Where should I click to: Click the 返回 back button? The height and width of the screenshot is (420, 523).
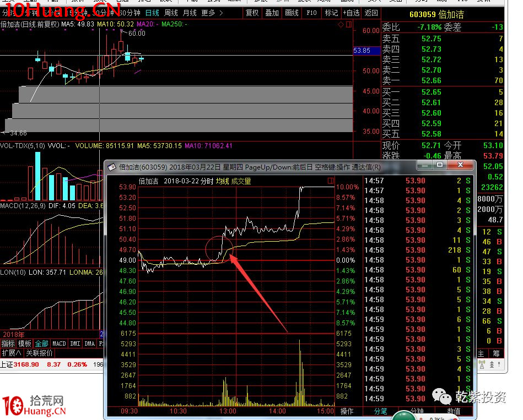click(x=371, y=13)
